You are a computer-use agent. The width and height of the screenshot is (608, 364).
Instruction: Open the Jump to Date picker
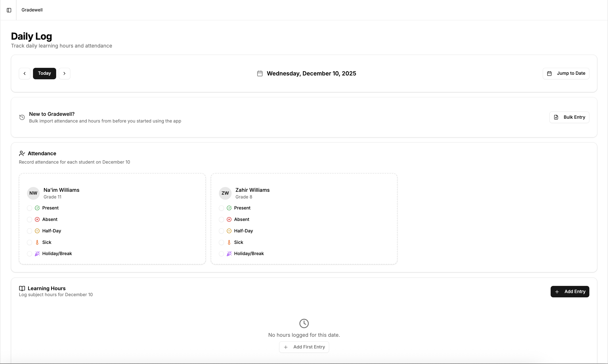coord(566,73)
